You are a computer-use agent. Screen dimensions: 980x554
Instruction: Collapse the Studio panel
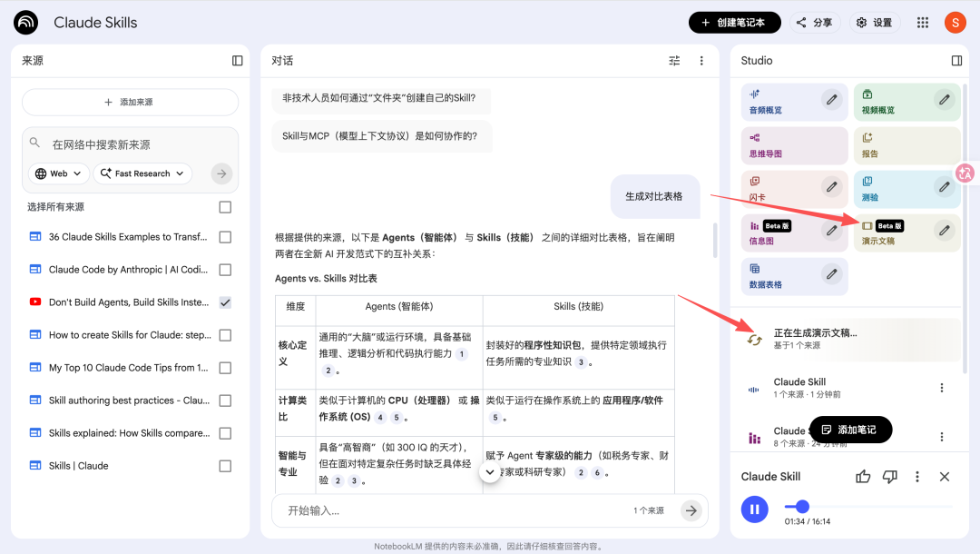[956, 61]
